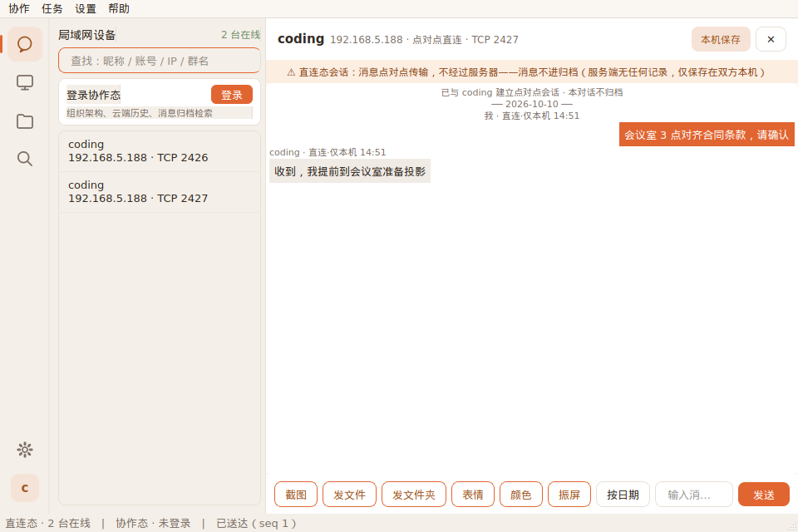Focus the message input field
Viewport: 798px width, 532px height.
[x=693, y=495]
